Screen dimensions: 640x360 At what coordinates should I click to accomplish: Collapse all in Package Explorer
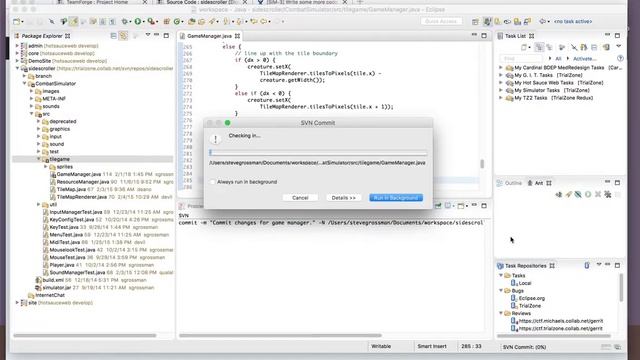[113, 36]
